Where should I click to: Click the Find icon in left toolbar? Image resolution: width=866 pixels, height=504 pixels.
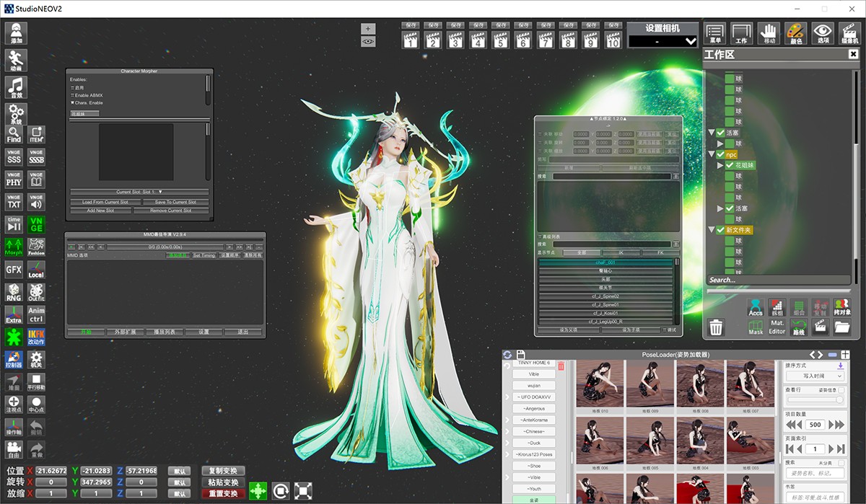14,135
